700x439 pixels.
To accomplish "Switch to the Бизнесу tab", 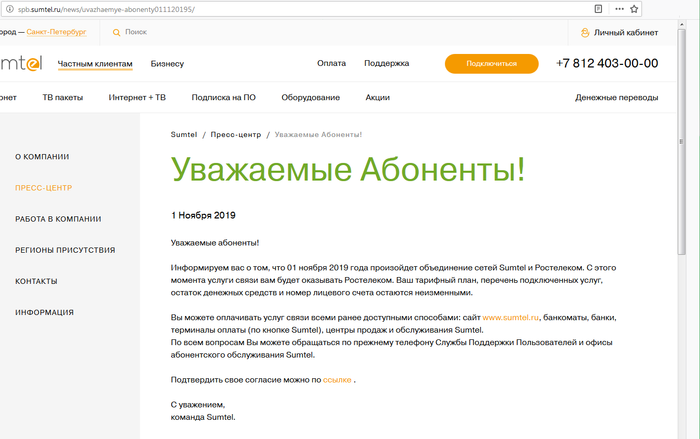I will [167, 64].
